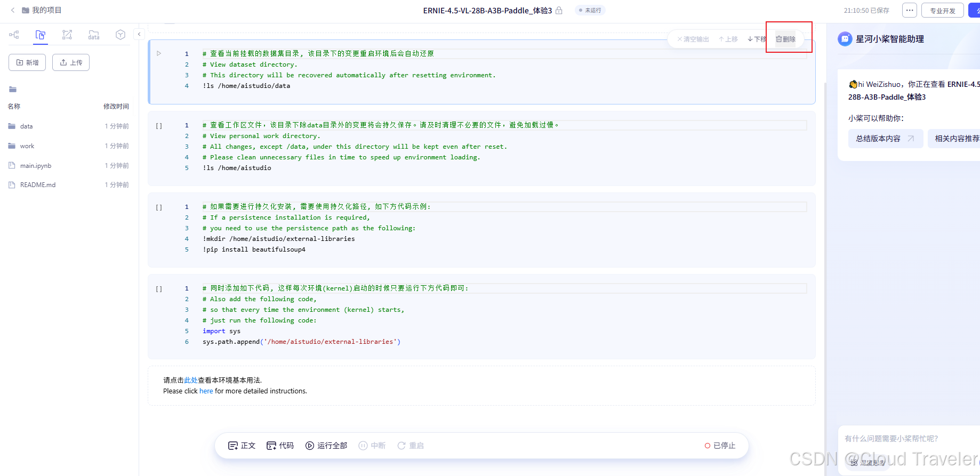This screenshot has width=980, height=476.
Task: Open the 'here' detailed instructions link
Action: (206, 391)
